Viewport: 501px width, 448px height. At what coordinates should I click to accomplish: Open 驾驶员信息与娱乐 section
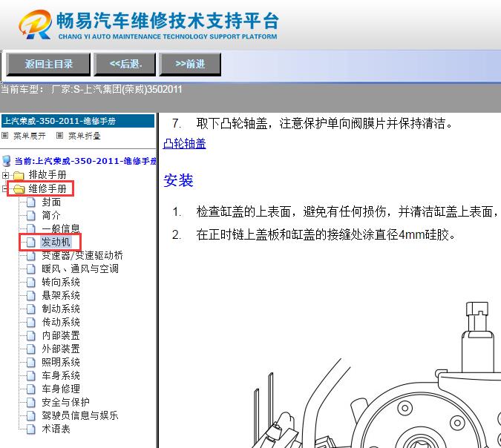[80, 415]
